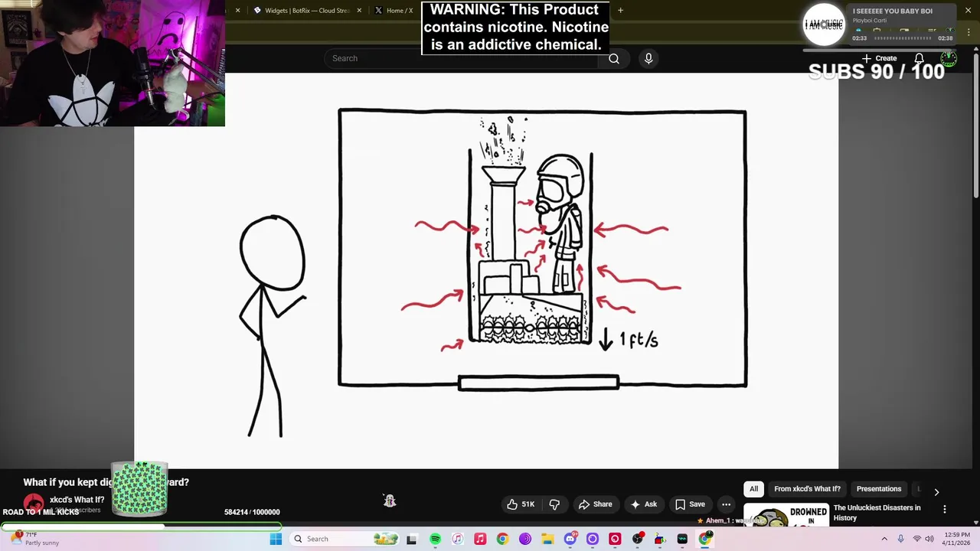Open Discord from the taskbar
980x551 pixels.
coord(570,539)
